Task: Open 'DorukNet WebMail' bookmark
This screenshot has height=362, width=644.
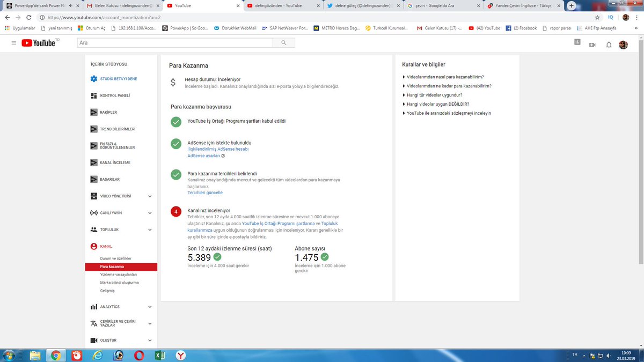Action: (x=235, y=28)
